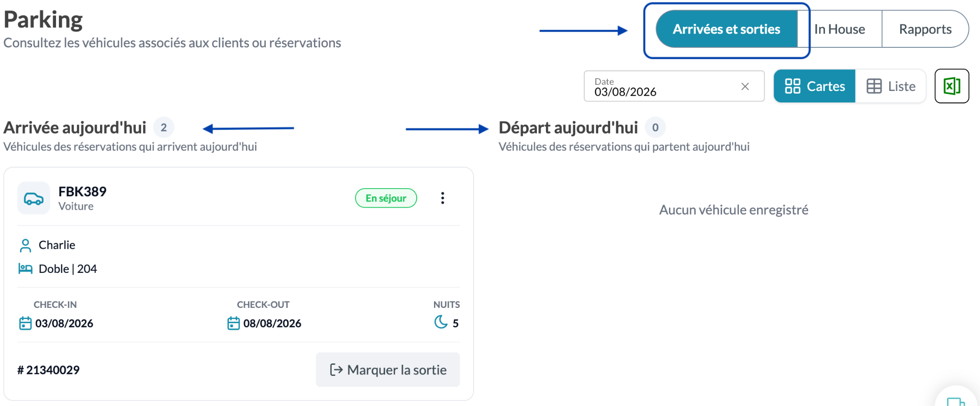Click the check-in calendar icon

(25, 323)
